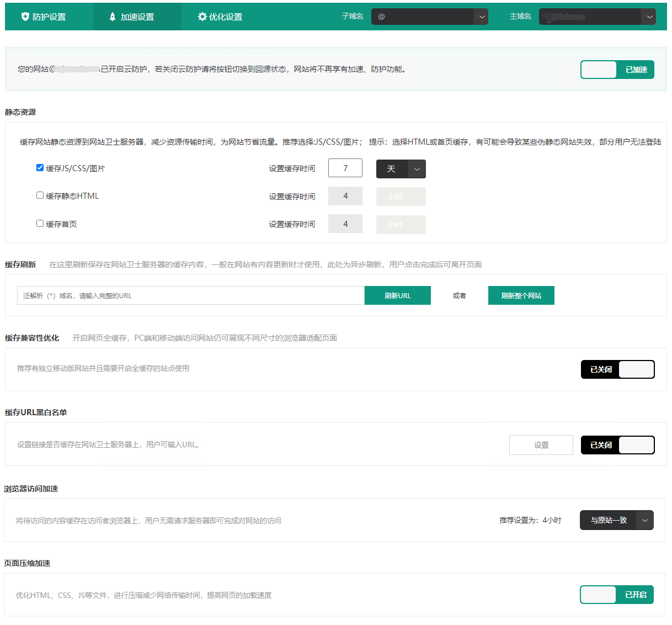The image size is (672, 625).
Task: Check the 缓存首页 checkbox
Action: coord(40,224)
